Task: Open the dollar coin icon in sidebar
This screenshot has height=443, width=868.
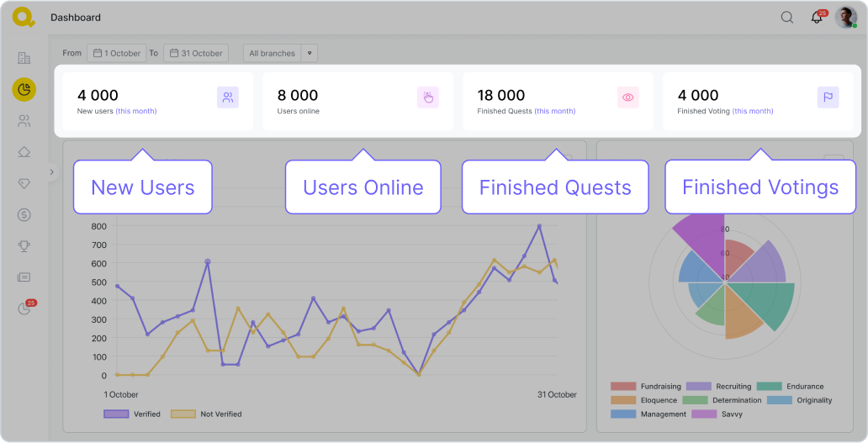Action: (x=24, y=214)
